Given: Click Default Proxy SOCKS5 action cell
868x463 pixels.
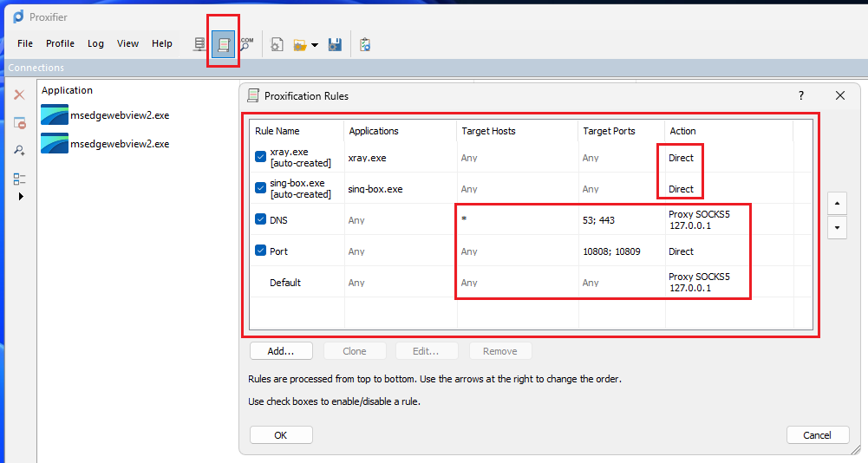Looking at the screenshot, I should click(699, 283).
